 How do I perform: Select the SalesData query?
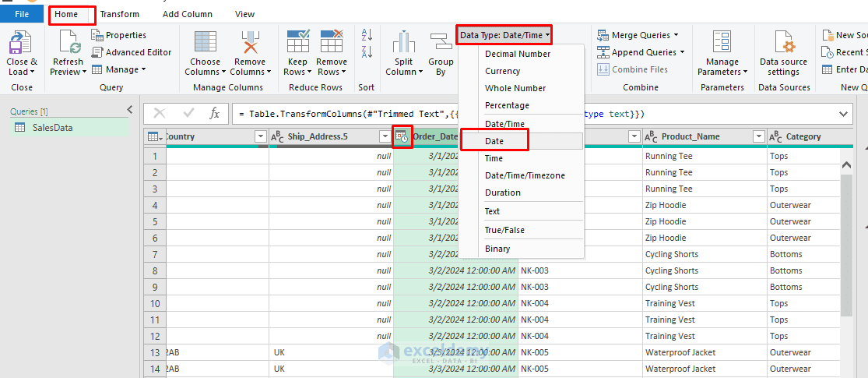coord(69,128)
